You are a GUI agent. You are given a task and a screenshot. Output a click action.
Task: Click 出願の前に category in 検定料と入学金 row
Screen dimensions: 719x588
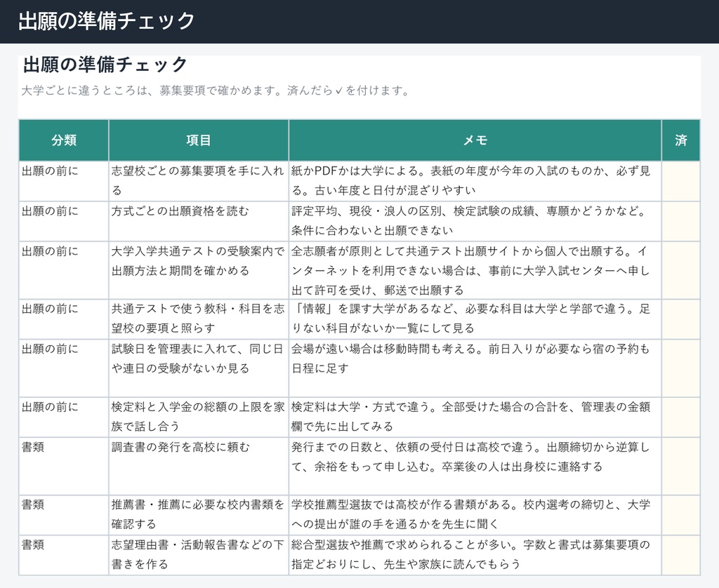click(64, 417)
